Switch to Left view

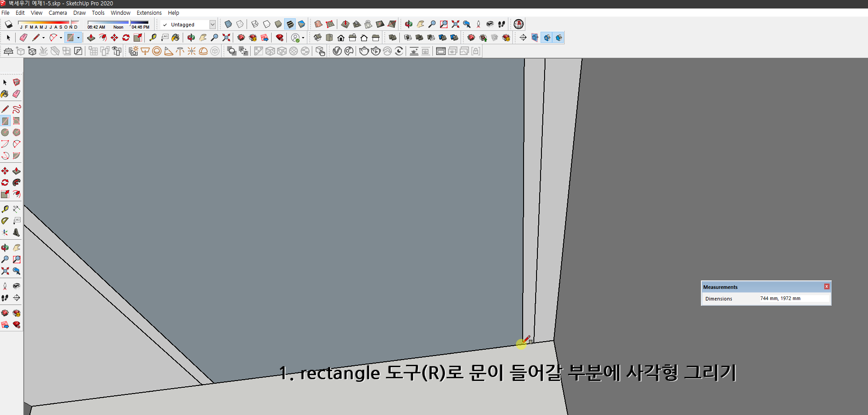(376, 38)
